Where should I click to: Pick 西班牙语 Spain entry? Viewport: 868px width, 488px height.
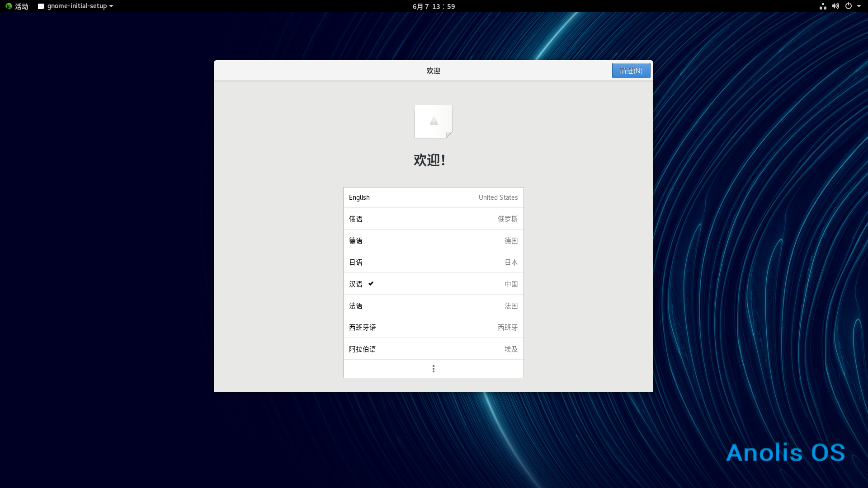point(433,328)
